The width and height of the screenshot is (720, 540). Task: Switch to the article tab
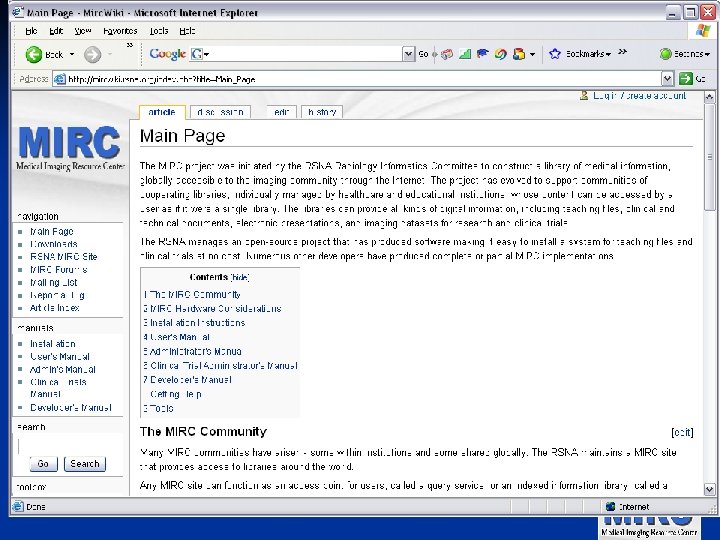(x=162, y=112)
